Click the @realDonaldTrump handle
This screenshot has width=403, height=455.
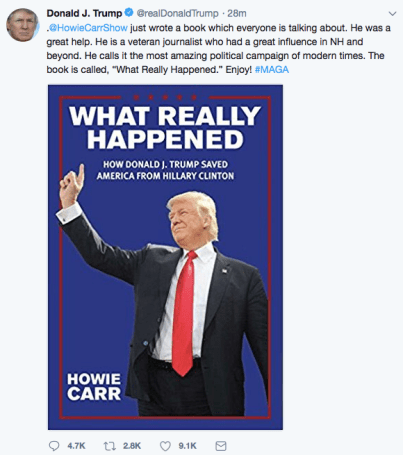[x=177, y=13]
